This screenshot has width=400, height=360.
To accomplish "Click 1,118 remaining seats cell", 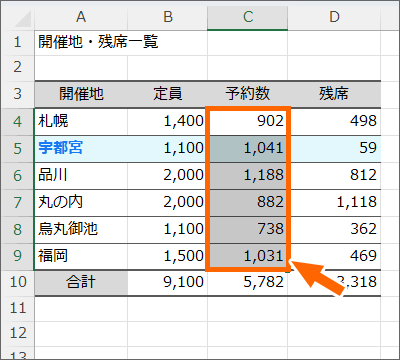I will point(334,203).
